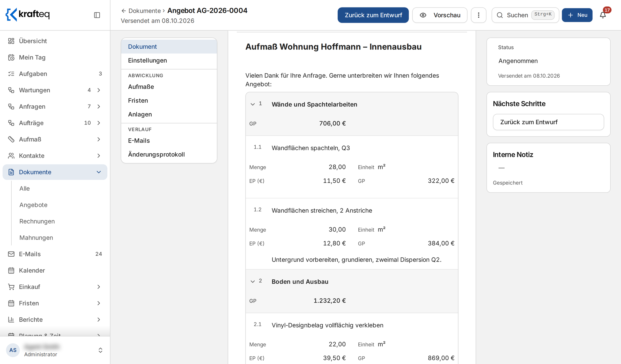This screenshot has width=621, height=364.
Task: Open Übersicht dashboard icon
Action: pyautogui.click(x=11, y=41)
